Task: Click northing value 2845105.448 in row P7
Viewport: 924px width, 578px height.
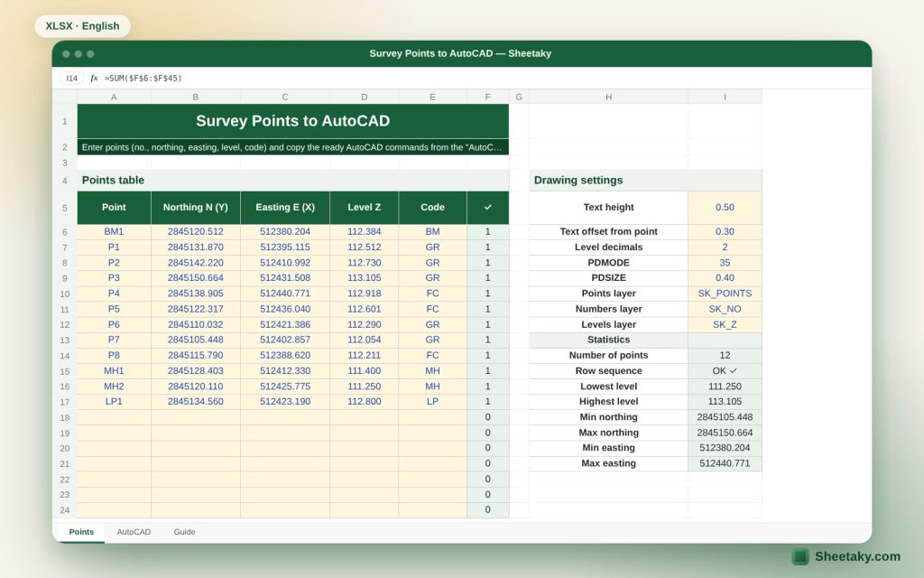Action: pyautogui.click(x=196, y=340)
